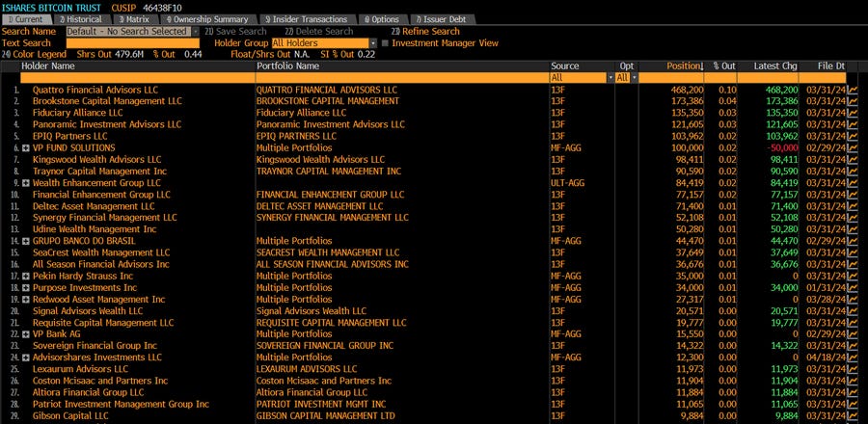Screen dimensions: 868x424
Task: Expand VP FUND SOLUTIONS portfolios
Action: point(26,147)
